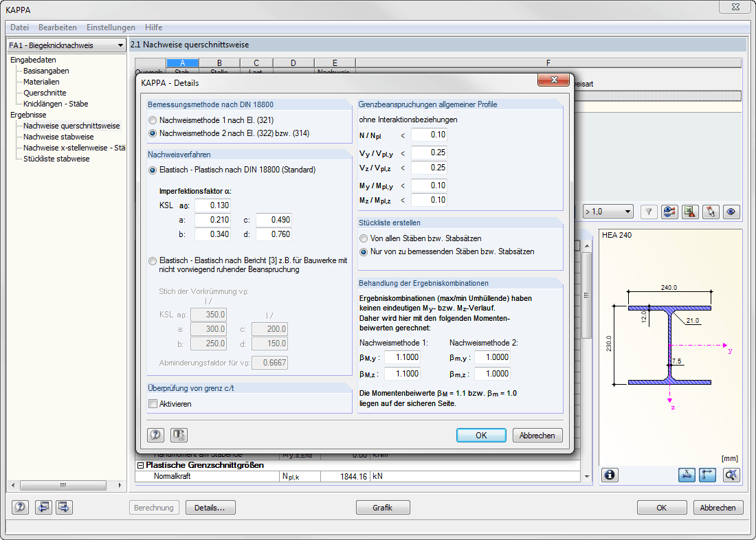Viewport: 756px width, 540px height.
Task: Select Stückliste stabweise tree item
Action: click(x=56, y=159)
